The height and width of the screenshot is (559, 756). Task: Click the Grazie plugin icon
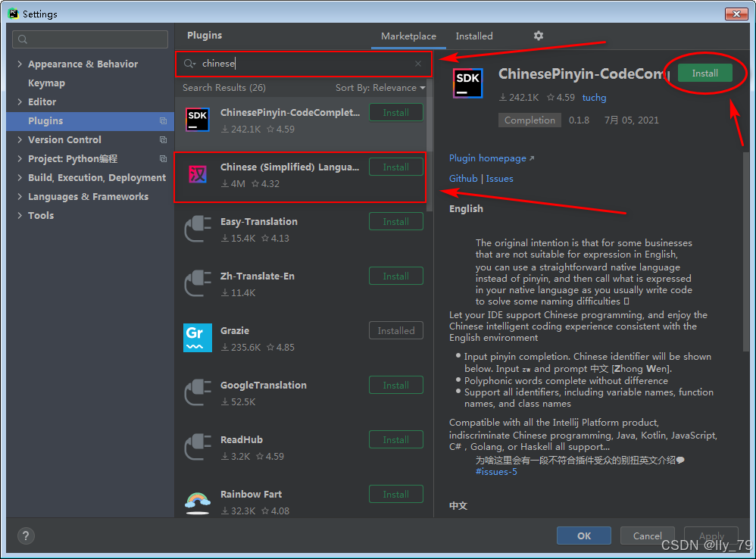[198, 338]
